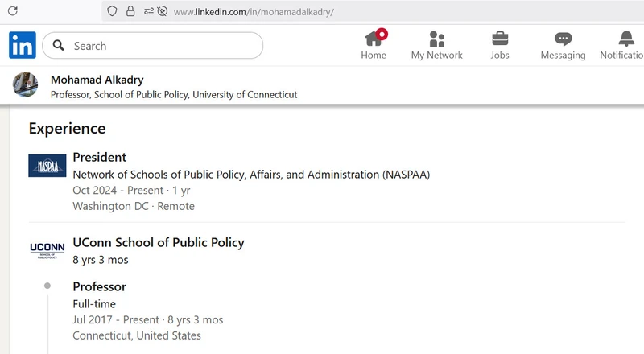Reload the page in the browser
Screen dimensions: 644x354
(x=13, y=12)
